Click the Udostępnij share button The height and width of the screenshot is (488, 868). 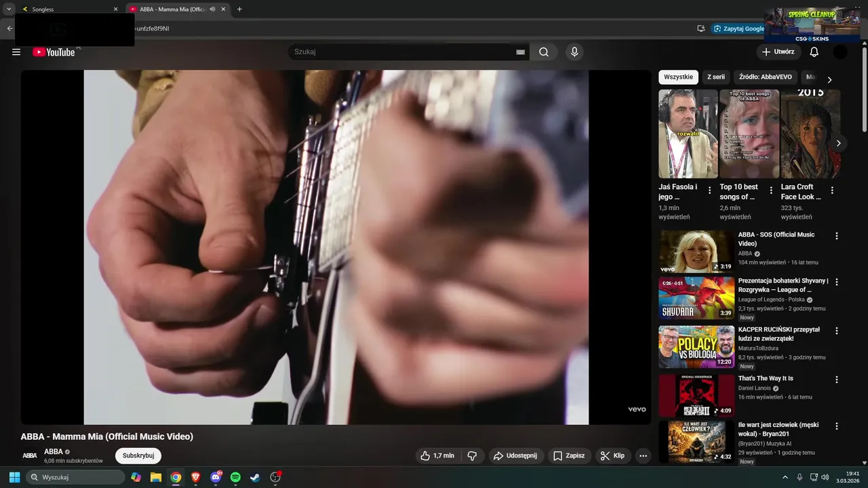(x=515, y=455)
